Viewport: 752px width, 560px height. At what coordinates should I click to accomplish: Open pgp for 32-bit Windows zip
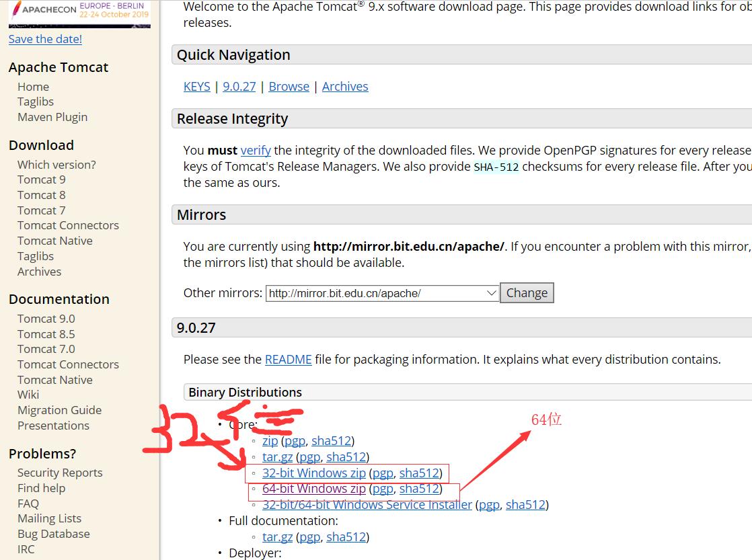(383, 473)
